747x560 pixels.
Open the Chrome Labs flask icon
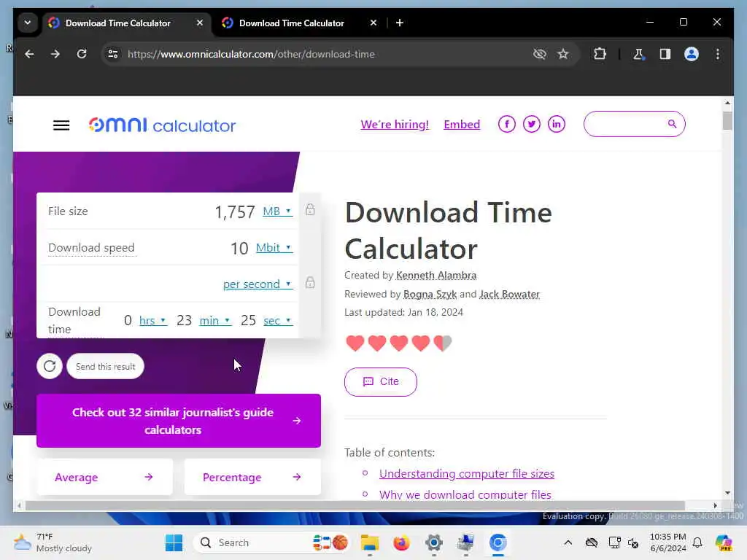click(x=639, y=54)
